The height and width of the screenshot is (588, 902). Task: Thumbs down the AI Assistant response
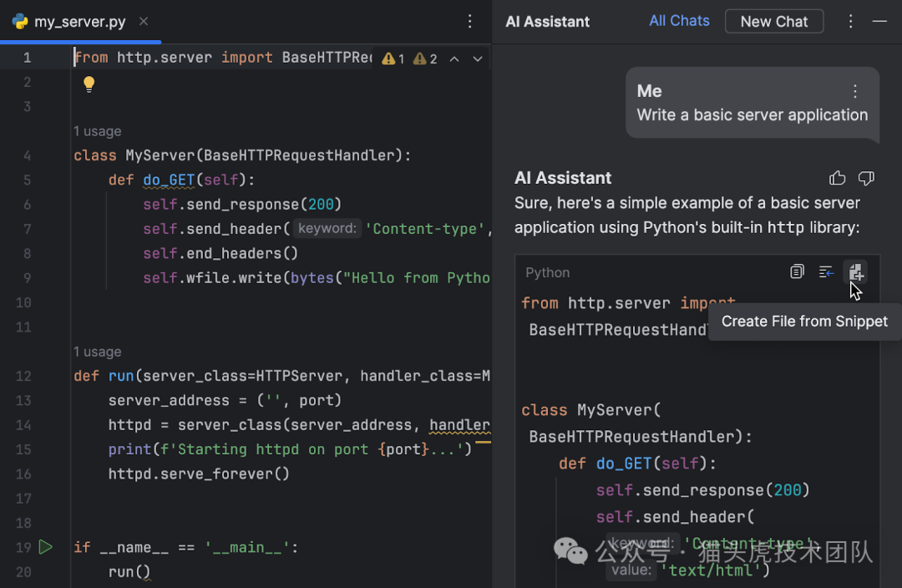coord(866,178)
